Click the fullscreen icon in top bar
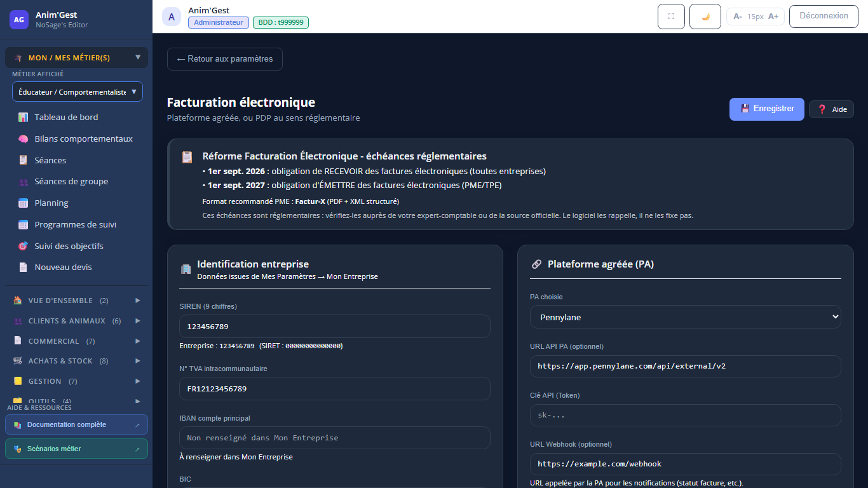868x488 pixels. pos(671,17)
